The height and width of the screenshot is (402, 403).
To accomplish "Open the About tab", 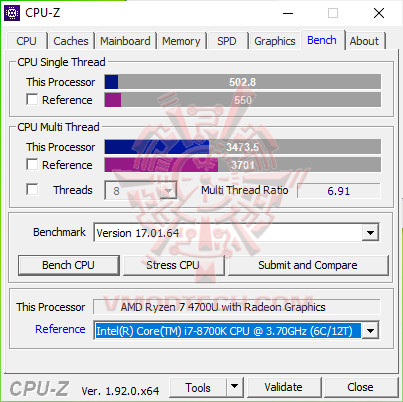I will click(x=364, y=41).
